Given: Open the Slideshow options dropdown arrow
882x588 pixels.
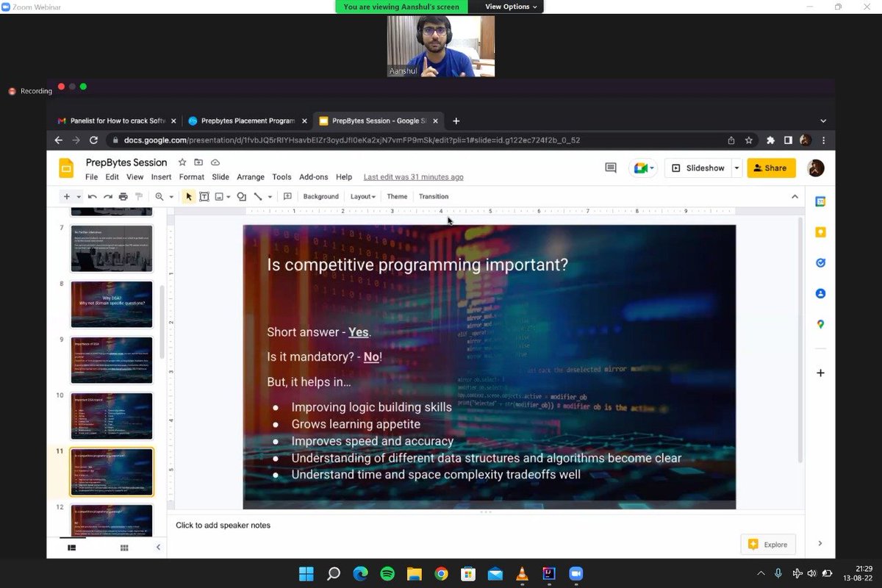Looking at the screenshot, I should coord(736,168).
